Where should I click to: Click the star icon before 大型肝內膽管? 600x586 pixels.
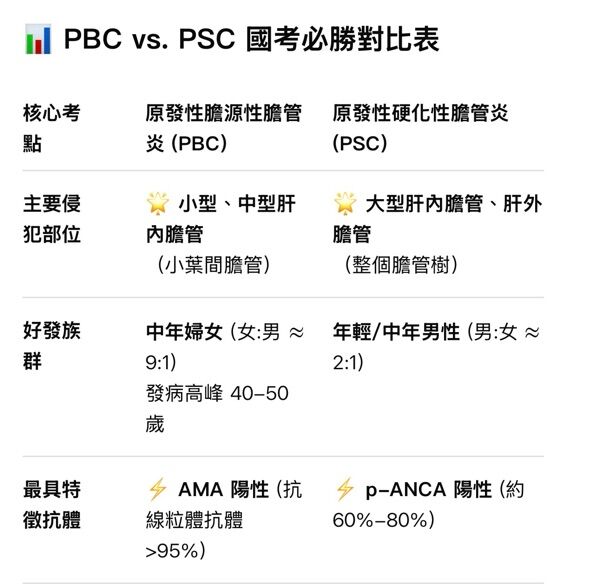coord(345,203)
